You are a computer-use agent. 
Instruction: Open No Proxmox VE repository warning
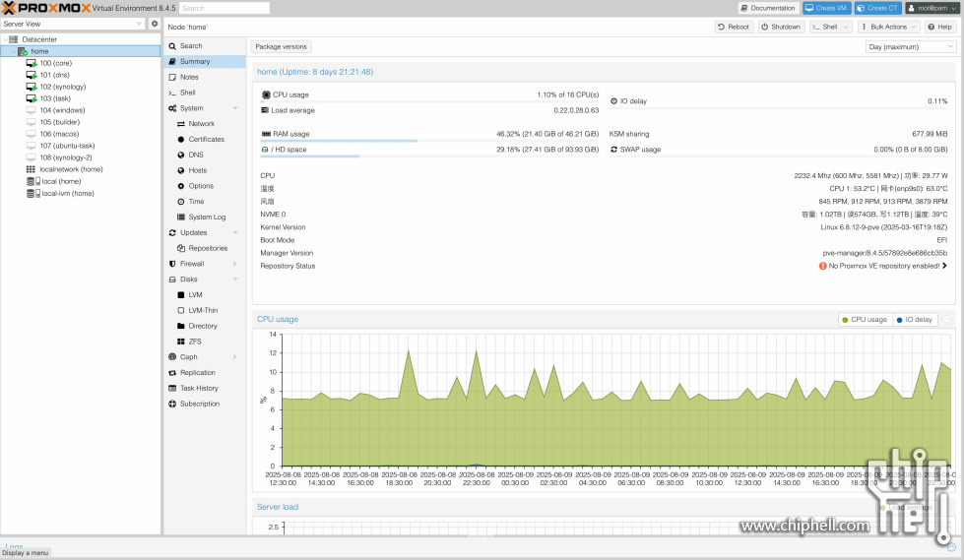click(x=883, y=266)
